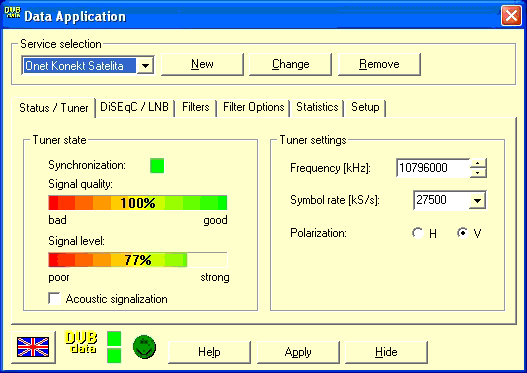
Task: Click the 'poor' label under level bar
Action: point(59,278)
